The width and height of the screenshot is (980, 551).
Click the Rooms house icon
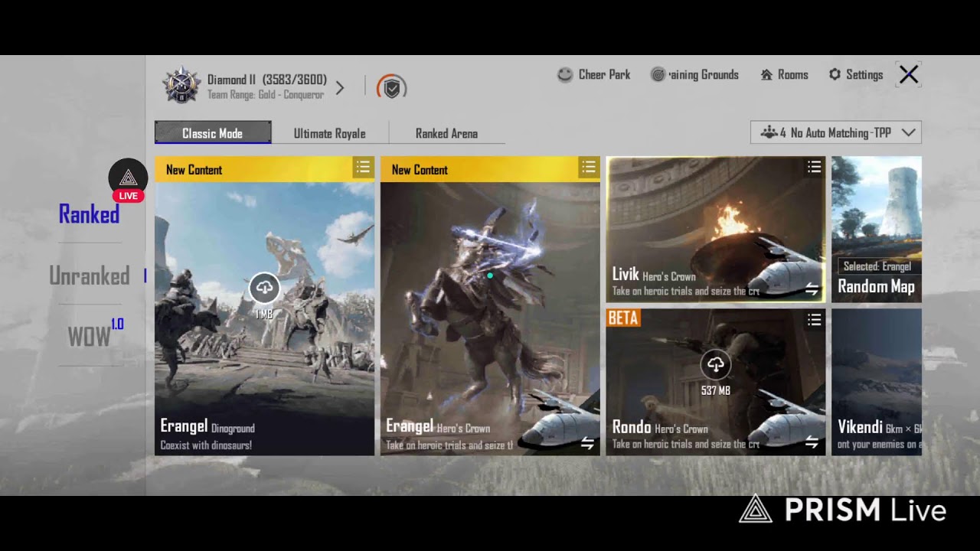coord(766,75)
